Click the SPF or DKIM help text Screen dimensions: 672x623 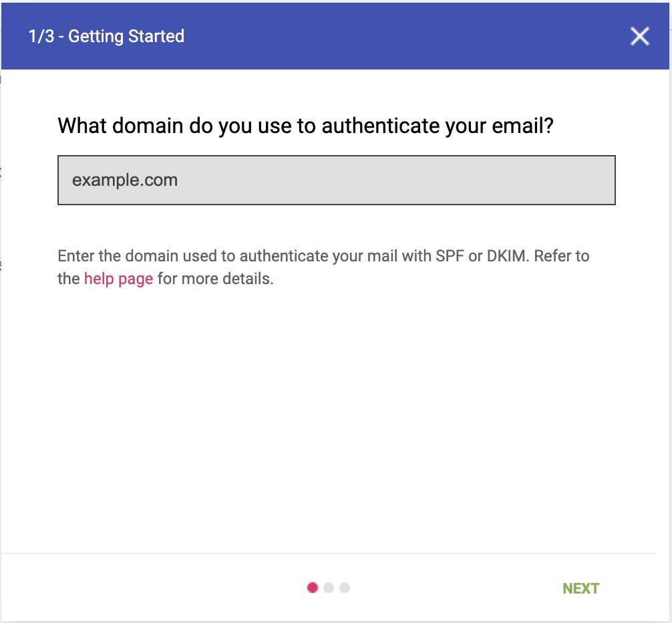pos(323,267)
